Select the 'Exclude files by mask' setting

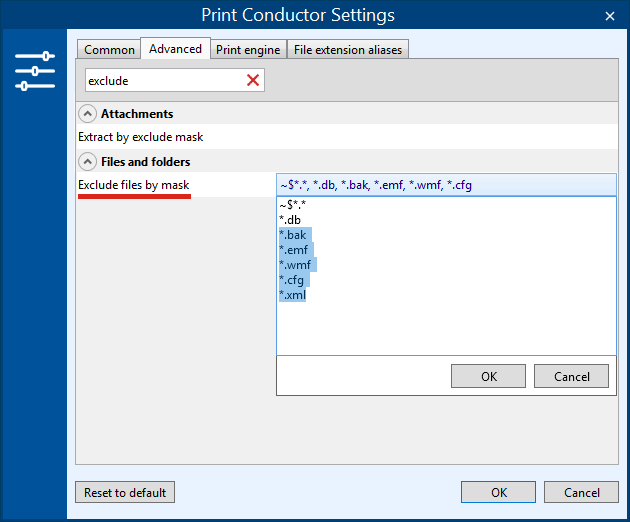pos(134,185)
